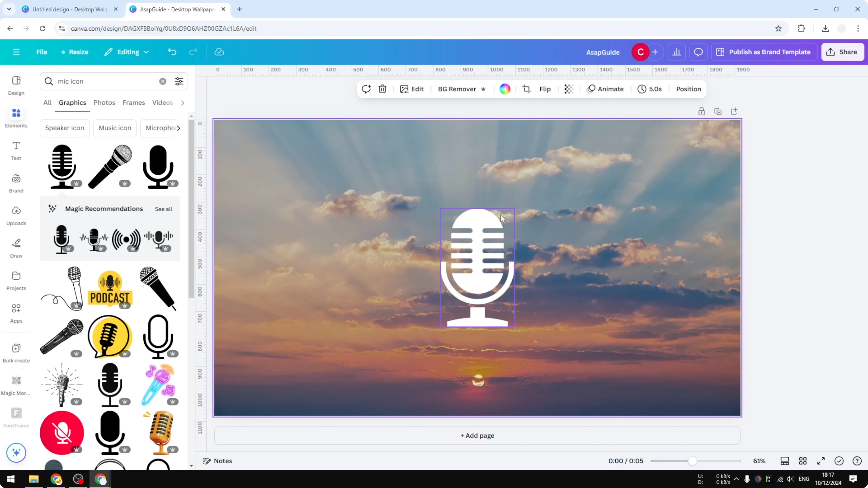
Task: Switch to the Photos tab
Action: 104,102
